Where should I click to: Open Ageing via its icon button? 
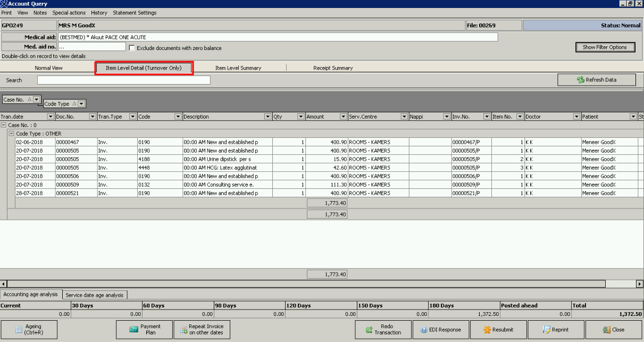click(x=29, y=329)
